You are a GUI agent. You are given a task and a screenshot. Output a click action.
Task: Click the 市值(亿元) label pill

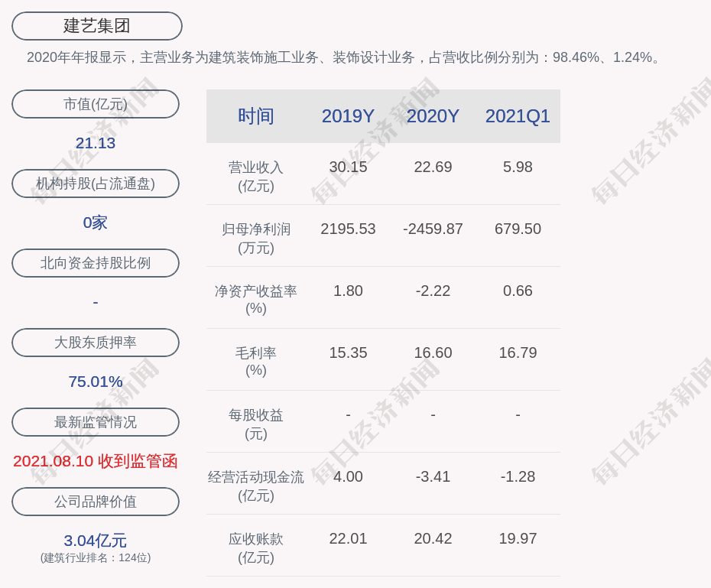point(96,104)
